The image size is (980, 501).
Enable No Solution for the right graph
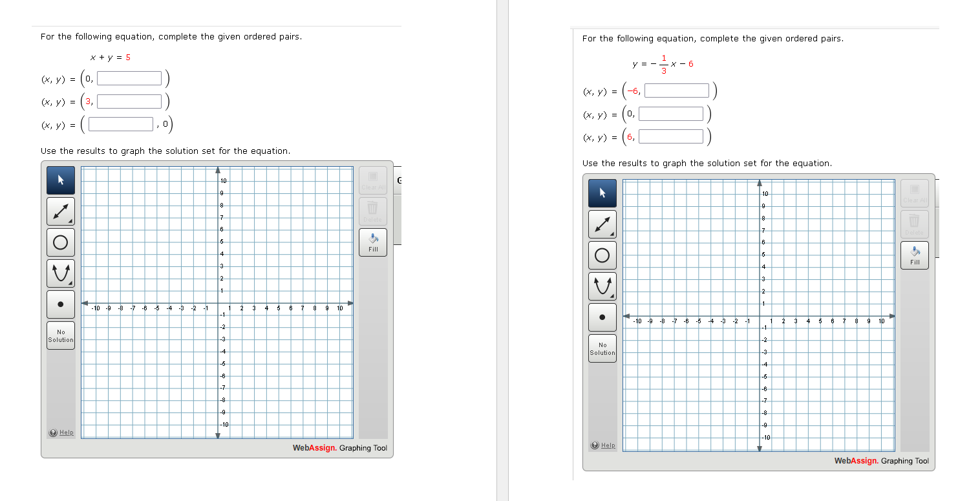click(602, 348)
